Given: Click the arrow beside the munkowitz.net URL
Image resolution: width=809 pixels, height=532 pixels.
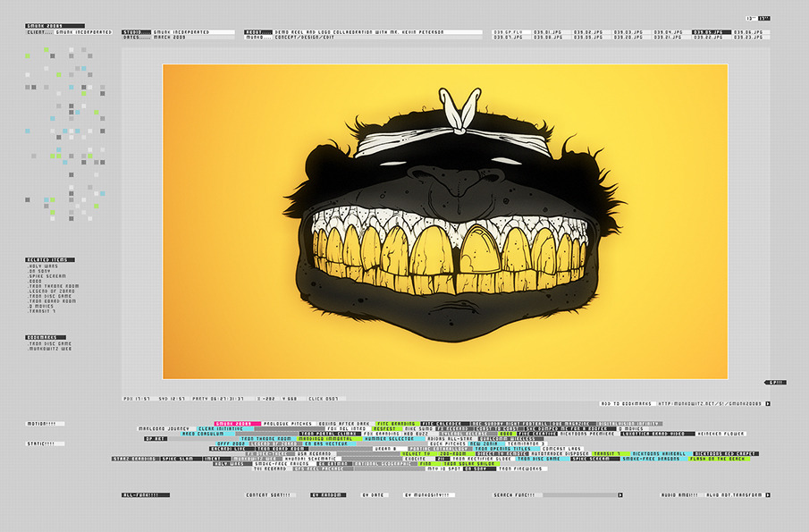Looking at the screenshot, I should pos(768,403).
